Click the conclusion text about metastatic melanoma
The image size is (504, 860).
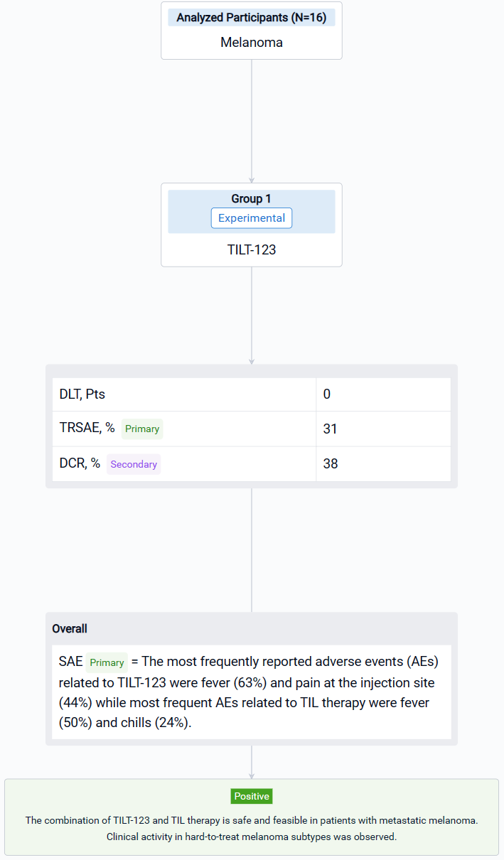pos(252,820)
